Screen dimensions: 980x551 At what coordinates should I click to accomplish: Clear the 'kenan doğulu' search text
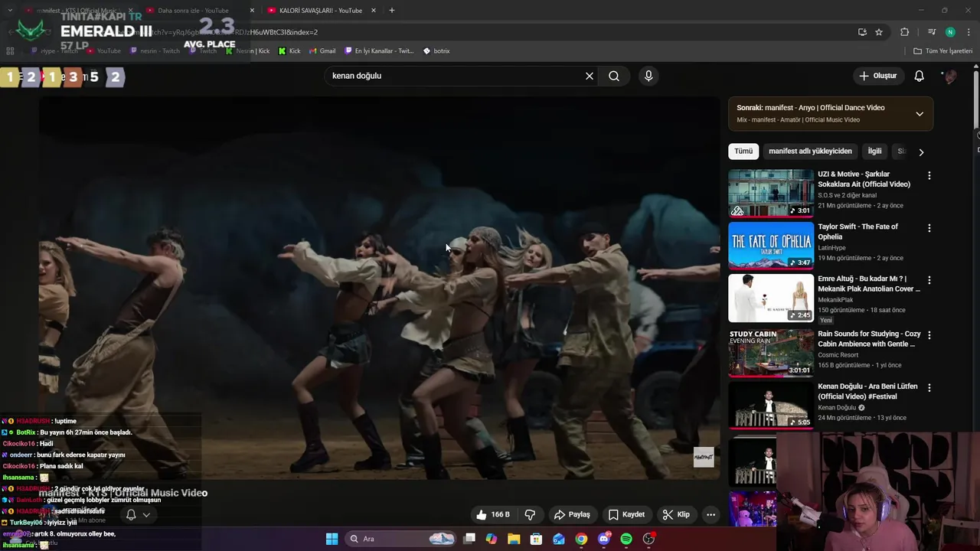point(590,76)
